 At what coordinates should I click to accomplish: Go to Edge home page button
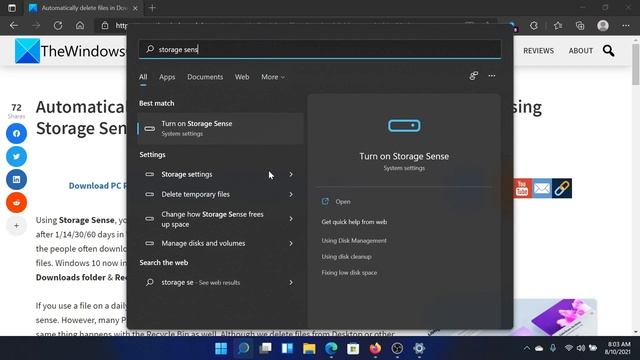(x=80, y=25)
